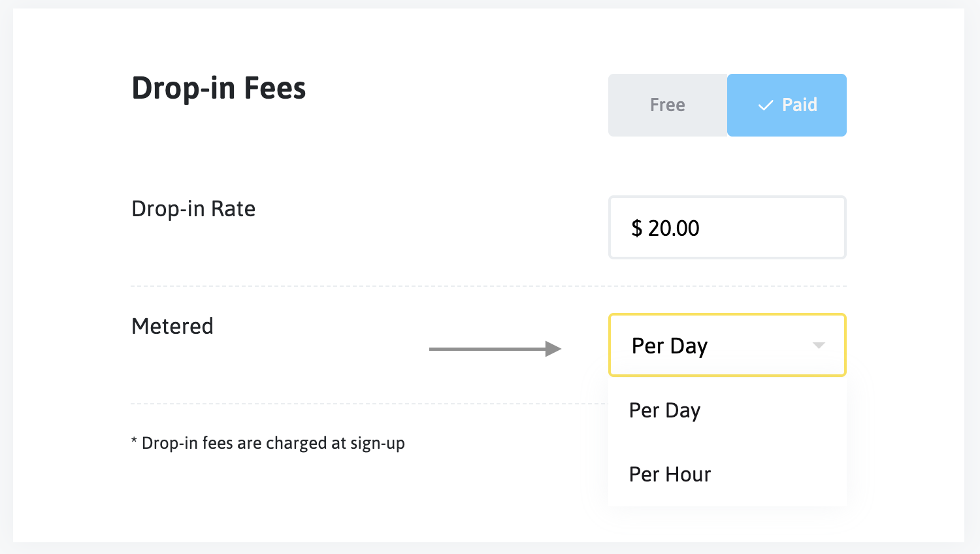Open the Metered dropdown box
Image resolution: width=980 pixels, height=554 pixels.
(x=727, y=345)
